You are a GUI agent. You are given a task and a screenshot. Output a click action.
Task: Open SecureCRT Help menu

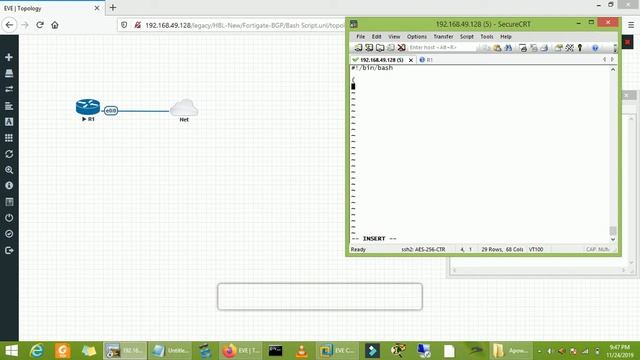pyautogui.click(x=506, y=37)
